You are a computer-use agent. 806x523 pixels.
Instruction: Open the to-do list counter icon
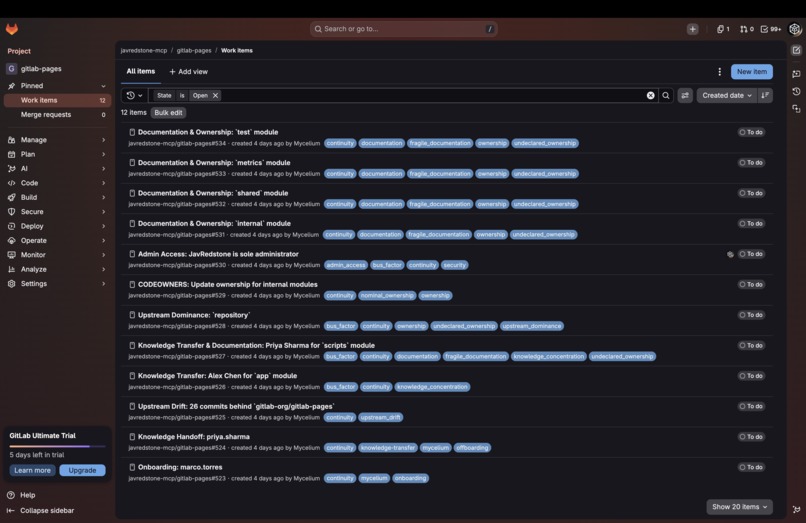click(x=771, y=29)
